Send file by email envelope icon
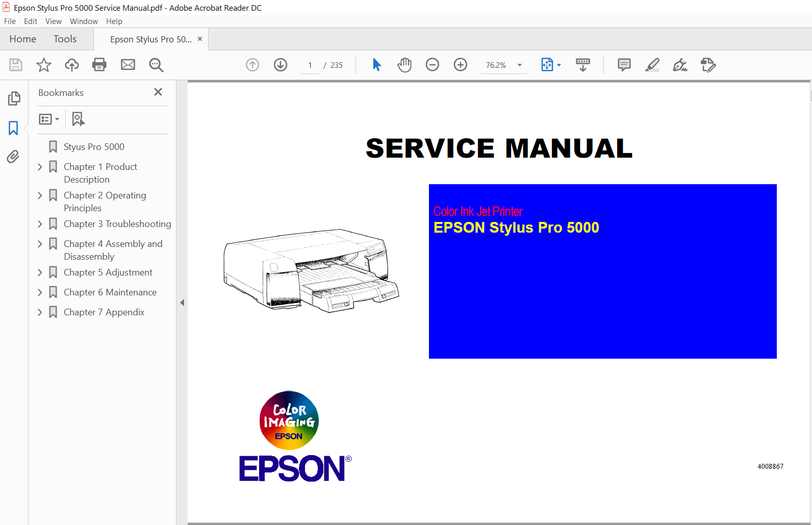Image resolution: width=812 pixels, height=525 pixels. (x=128, y=65)
